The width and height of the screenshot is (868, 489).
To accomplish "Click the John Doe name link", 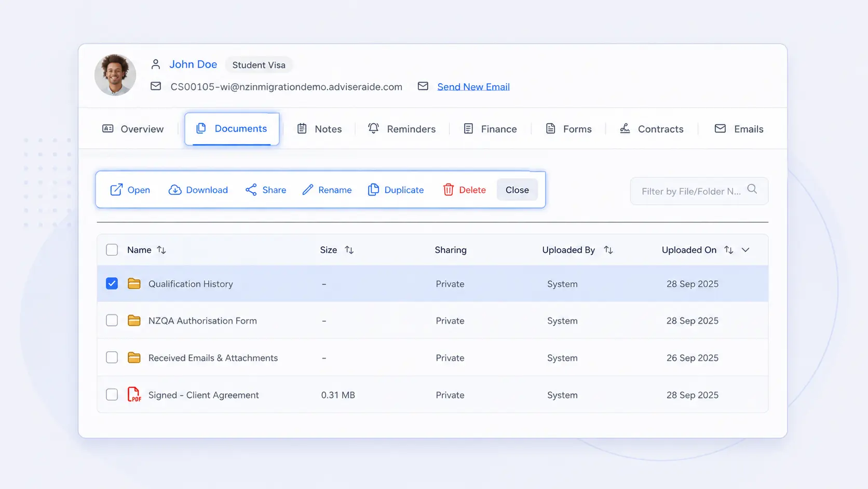I will click(193, 64).
